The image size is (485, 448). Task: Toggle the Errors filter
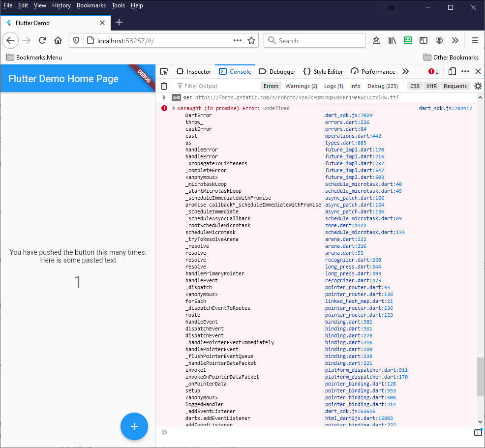coord(271,86)
